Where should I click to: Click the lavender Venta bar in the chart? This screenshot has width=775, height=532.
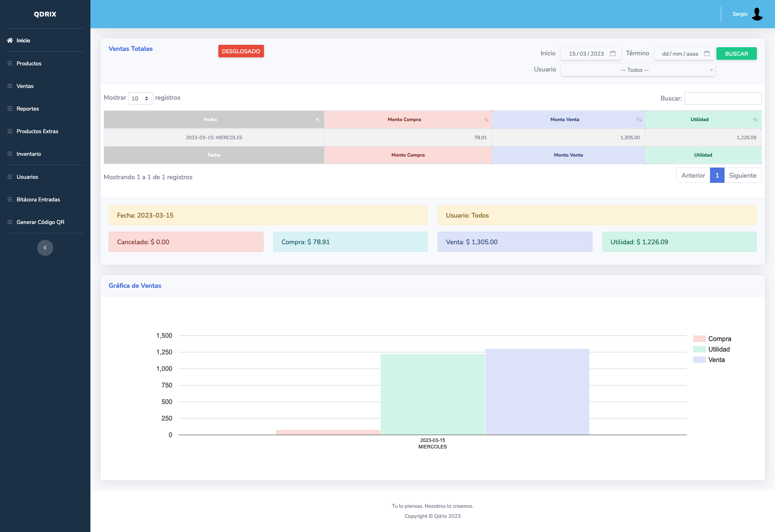[537, 392]
